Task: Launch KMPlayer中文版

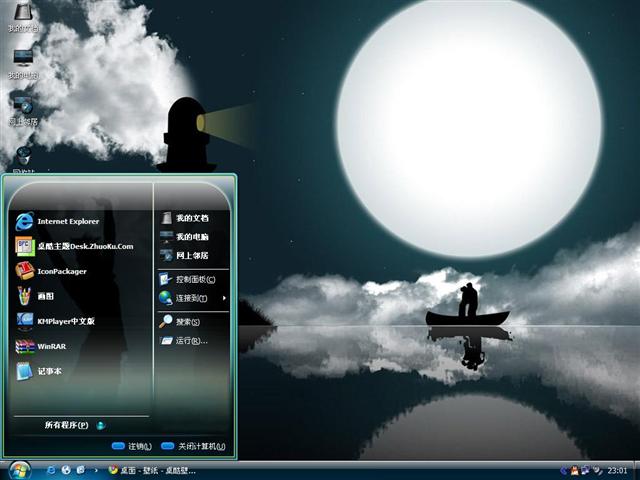Action: coord(65,321)
